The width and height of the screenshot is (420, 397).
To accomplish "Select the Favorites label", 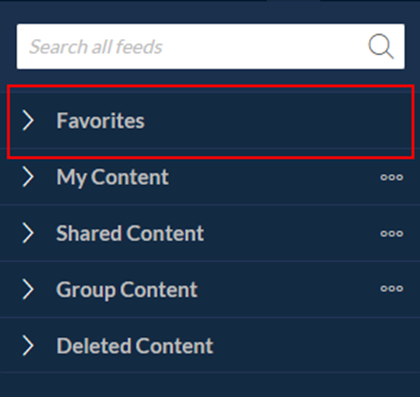I will coord(100,120).
